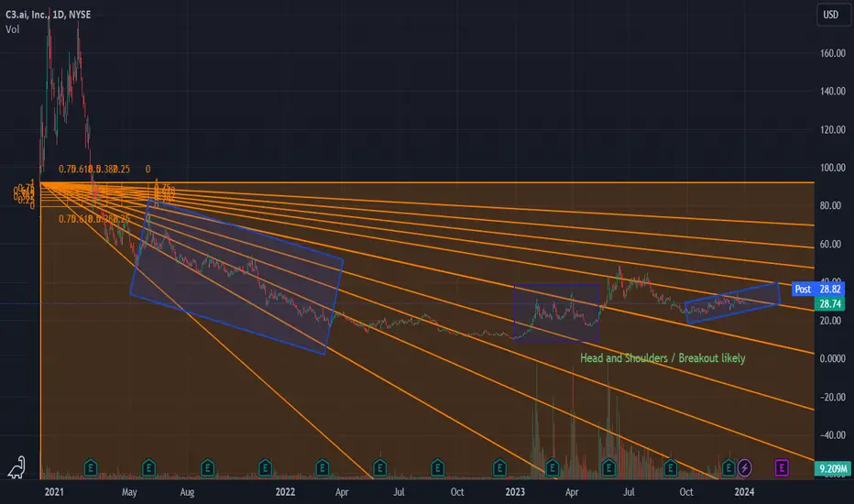The image size is (854, 504).
Task: Open earnings marker just before Apr 2022 label
Action: pyautogui.click(x=322, y=467)
